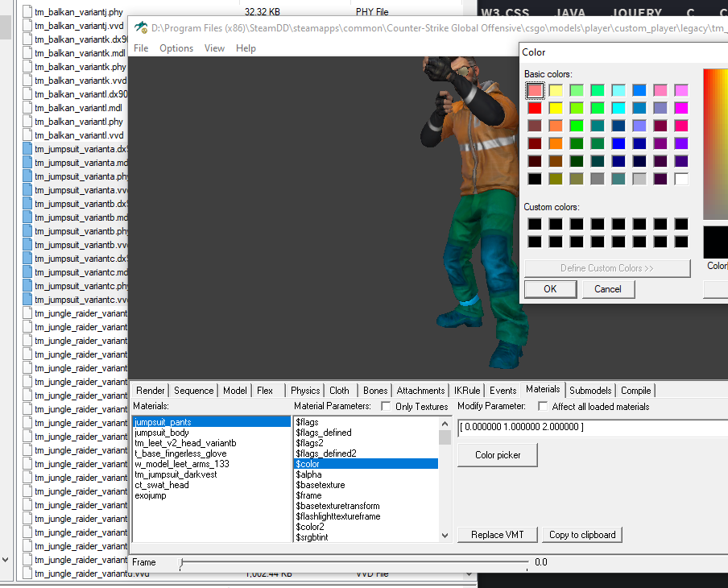The height and width of the screenshot is (588, 728).
Task: Switch to the Bones tab
Action: [x=375, y=391]
